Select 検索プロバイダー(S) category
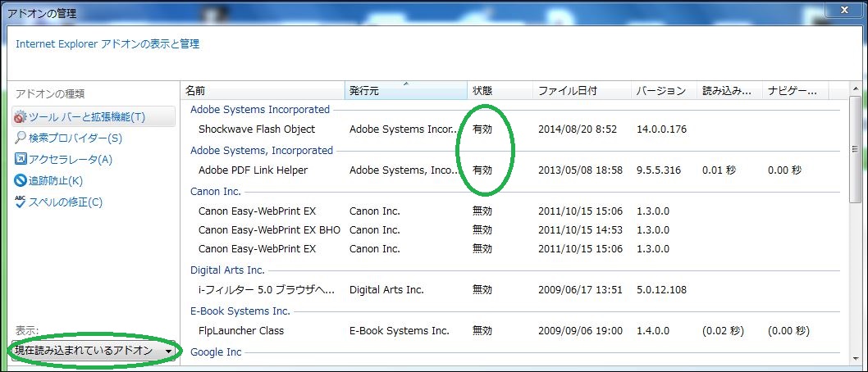The image size is (868, 372). [75, 138]
